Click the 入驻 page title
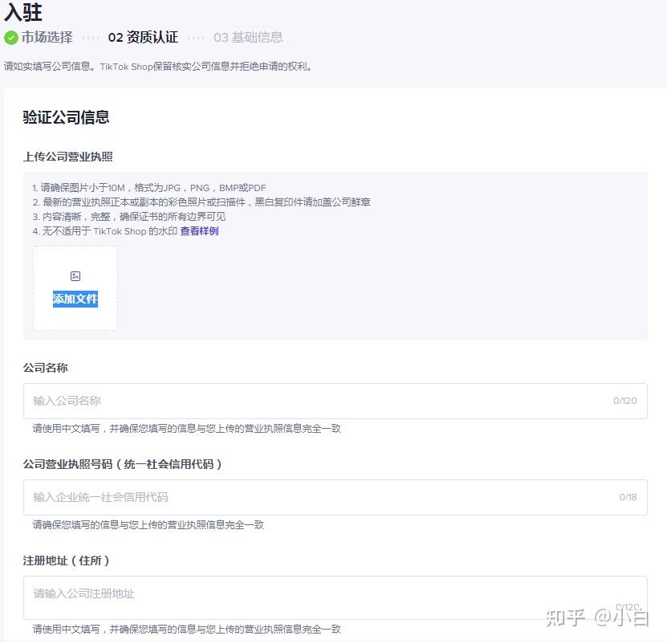 [23, 12]
